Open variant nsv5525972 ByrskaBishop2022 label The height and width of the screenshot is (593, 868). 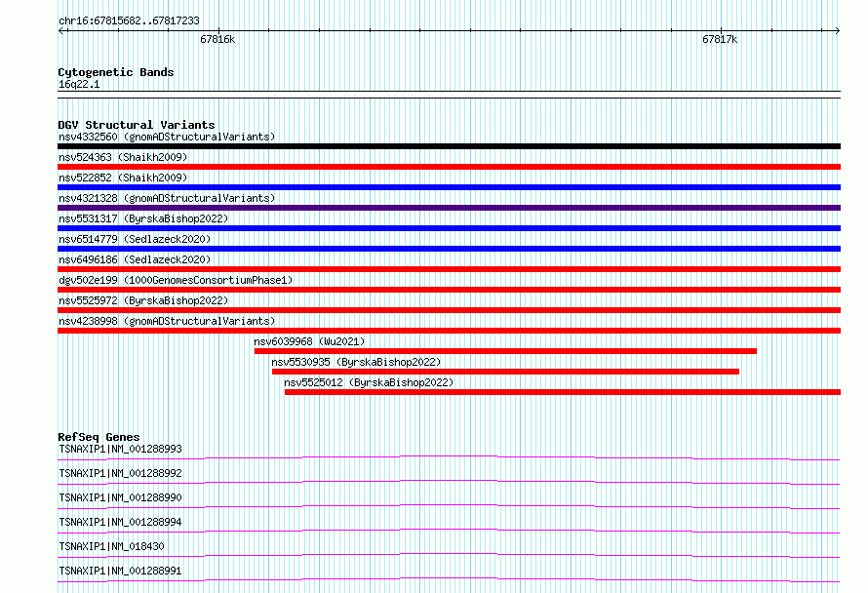coord(143,300)
